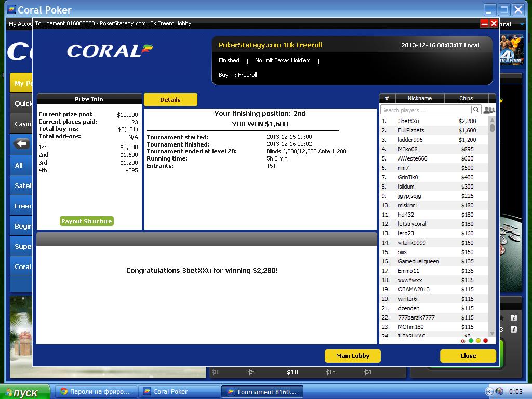Select $15 on the buy-in slider

[330, 372]
